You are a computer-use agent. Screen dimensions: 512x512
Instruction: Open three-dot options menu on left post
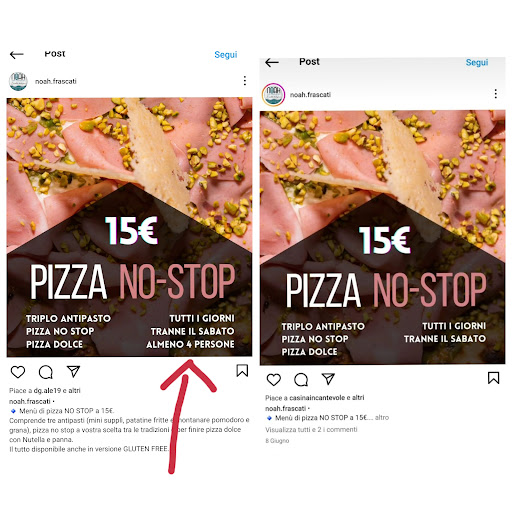click(245, 81)
